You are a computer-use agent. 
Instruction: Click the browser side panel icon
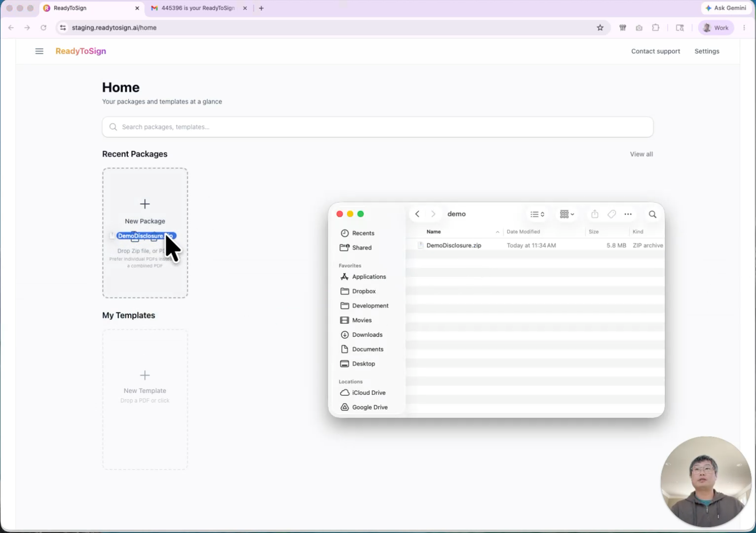coord(680,28)
